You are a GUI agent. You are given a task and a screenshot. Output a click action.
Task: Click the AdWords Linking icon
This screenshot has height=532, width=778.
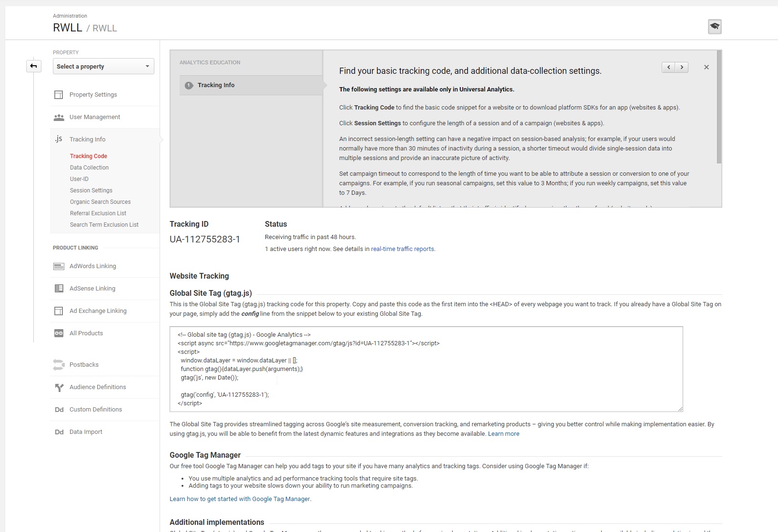click(59, 266)
